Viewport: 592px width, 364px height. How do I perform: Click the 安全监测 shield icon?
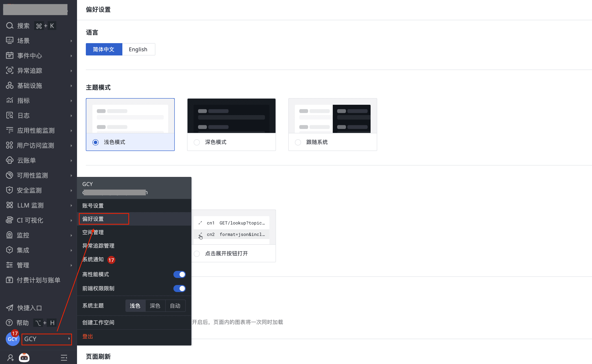(10, 190)
